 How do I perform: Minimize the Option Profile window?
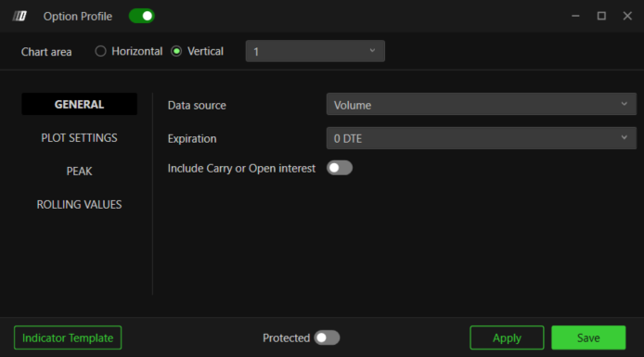(575, 16)
